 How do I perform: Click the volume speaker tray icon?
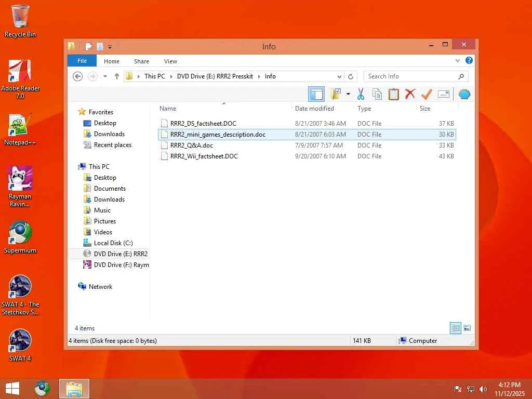tap(483, 389)
